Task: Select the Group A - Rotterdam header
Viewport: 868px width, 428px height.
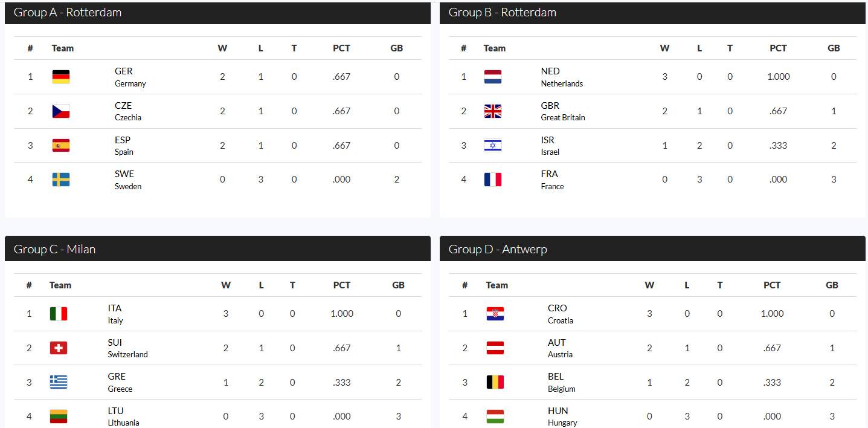Action: pos(68,13)
